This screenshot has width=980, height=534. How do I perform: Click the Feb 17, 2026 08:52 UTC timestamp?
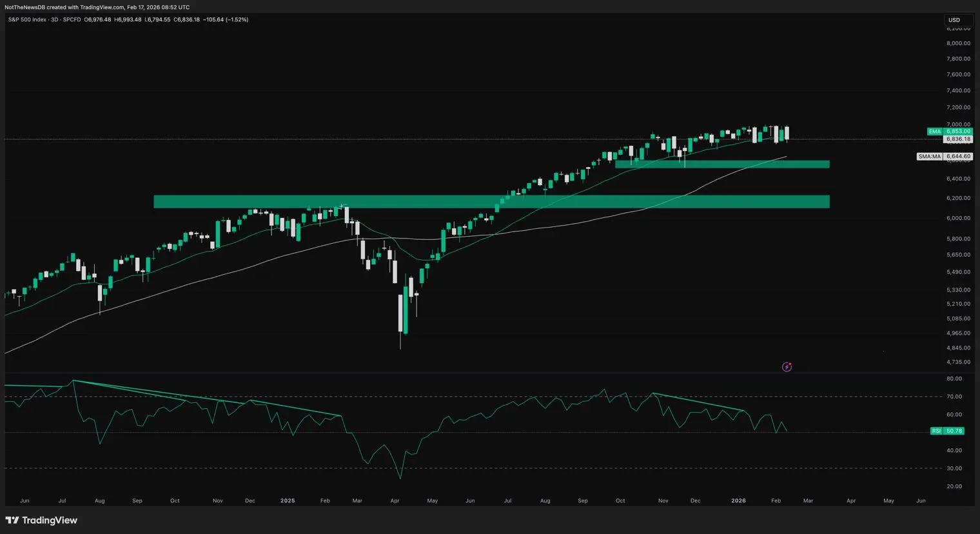click(x=159, y=7)
